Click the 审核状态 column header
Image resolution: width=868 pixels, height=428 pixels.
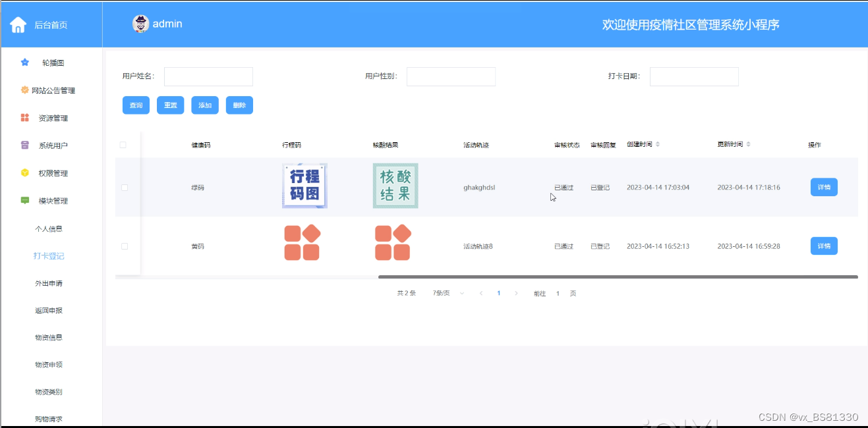(567, 145)
